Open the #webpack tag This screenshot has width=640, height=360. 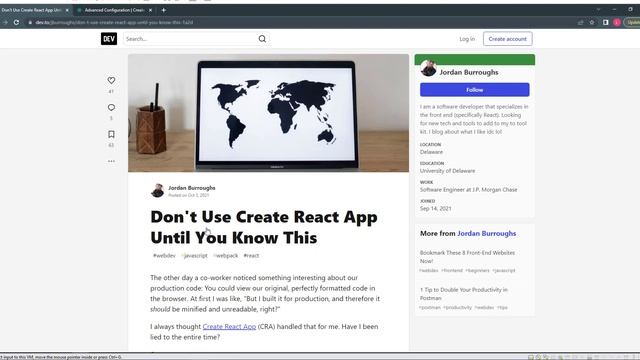click(x=226, y=256)
